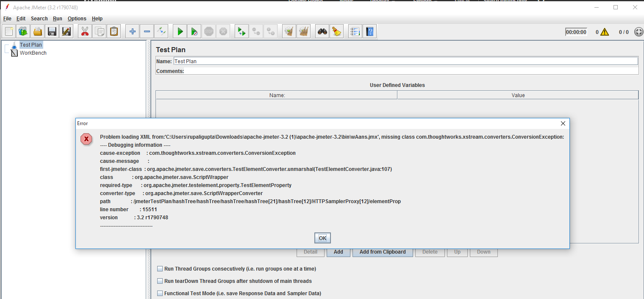
Task: Click the disabled Detail button
Action: pos(311,252)
